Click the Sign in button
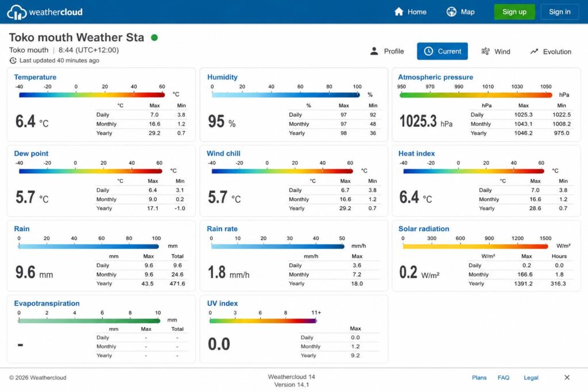The height and width of the screenshot is (392, 588). pos(559,12)
